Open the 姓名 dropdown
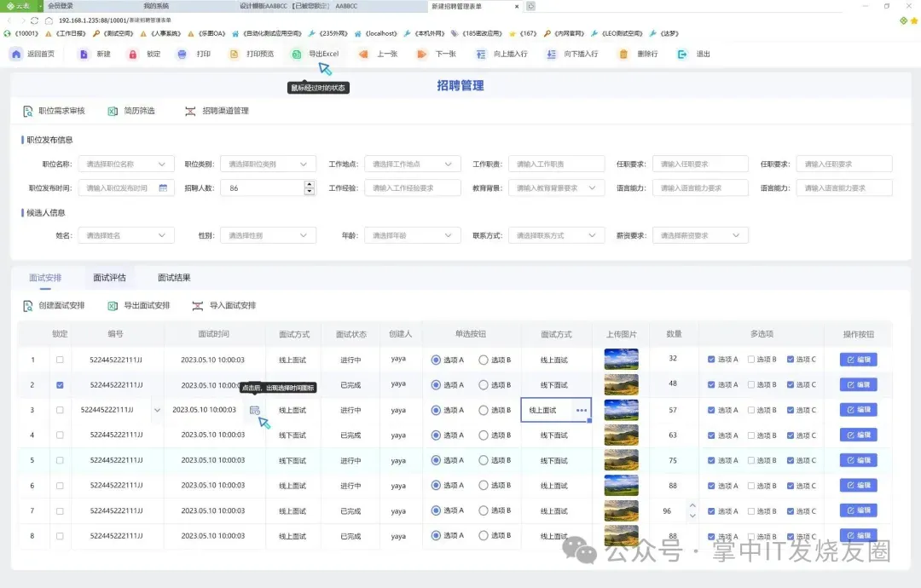 pos(126,235)
